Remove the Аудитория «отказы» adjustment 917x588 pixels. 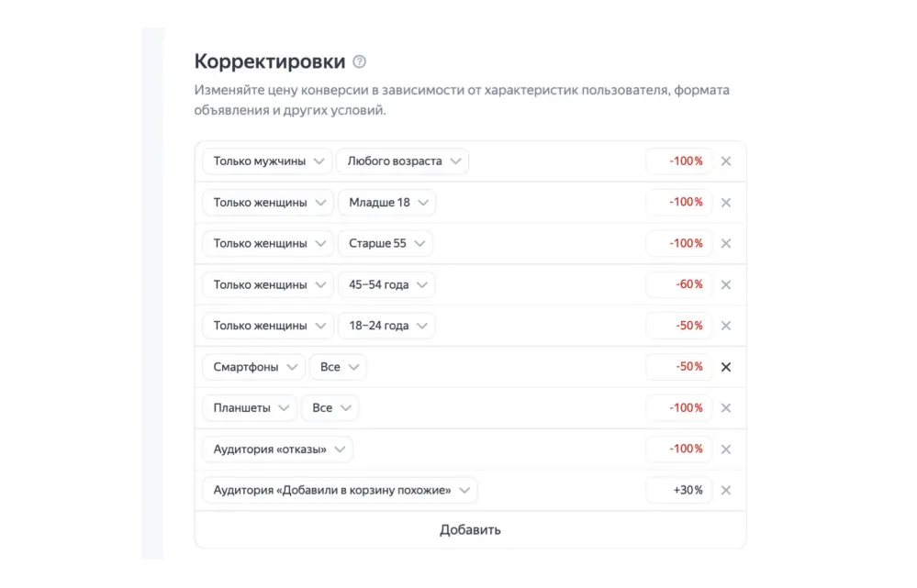click(x=726, y=449)
